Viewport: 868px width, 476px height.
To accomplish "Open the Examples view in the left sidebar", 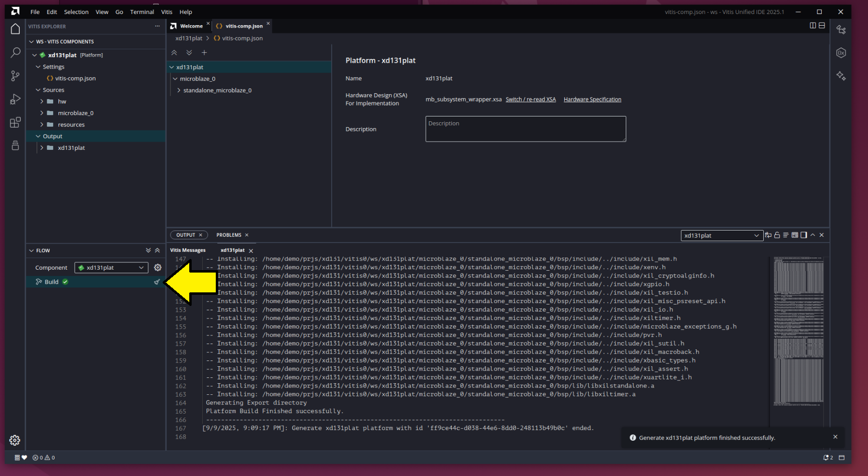I will tap(15, 145).
